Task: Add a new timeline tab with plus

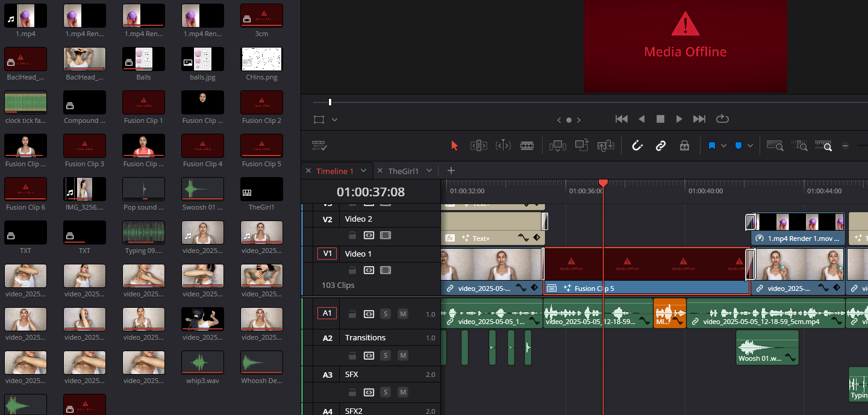Action: click(451, 170)
